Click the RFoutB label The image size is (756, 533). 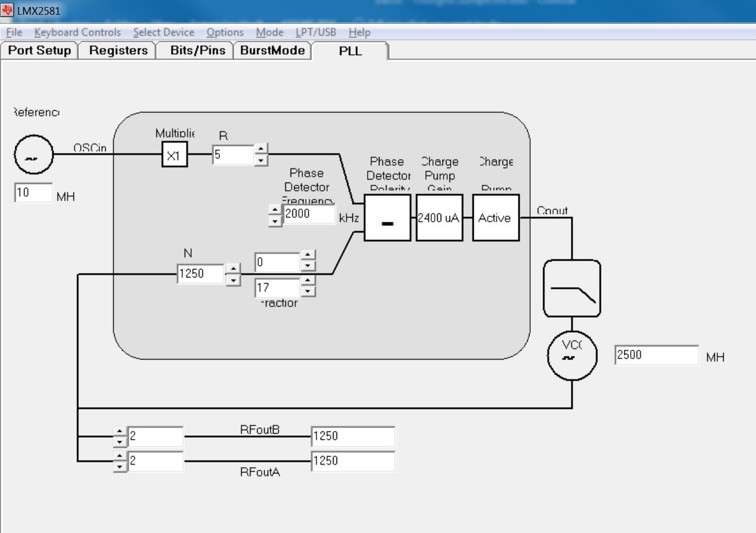259,429
